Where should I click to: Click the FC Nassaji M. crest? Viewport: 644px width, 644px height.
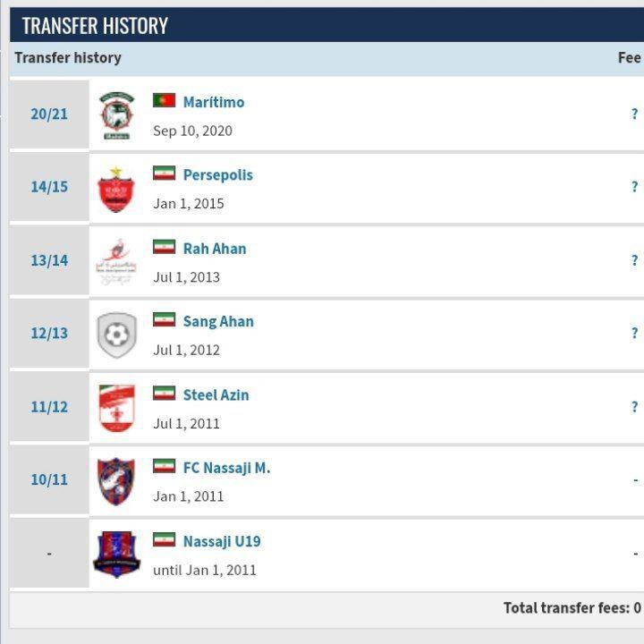(x=116, y=480)
